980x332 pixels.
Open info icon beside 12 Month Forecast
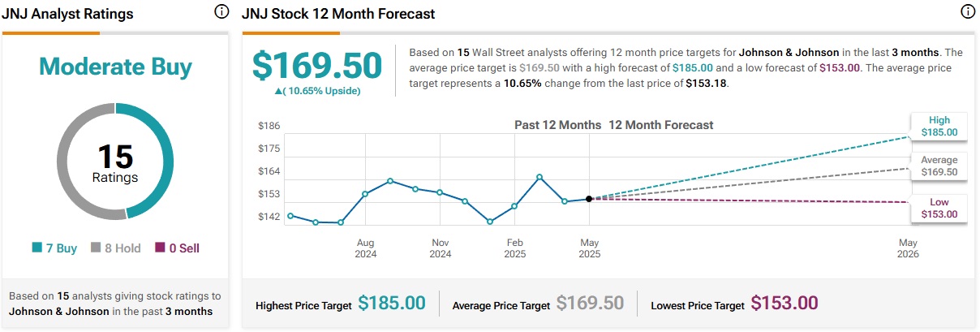(967, 12)
